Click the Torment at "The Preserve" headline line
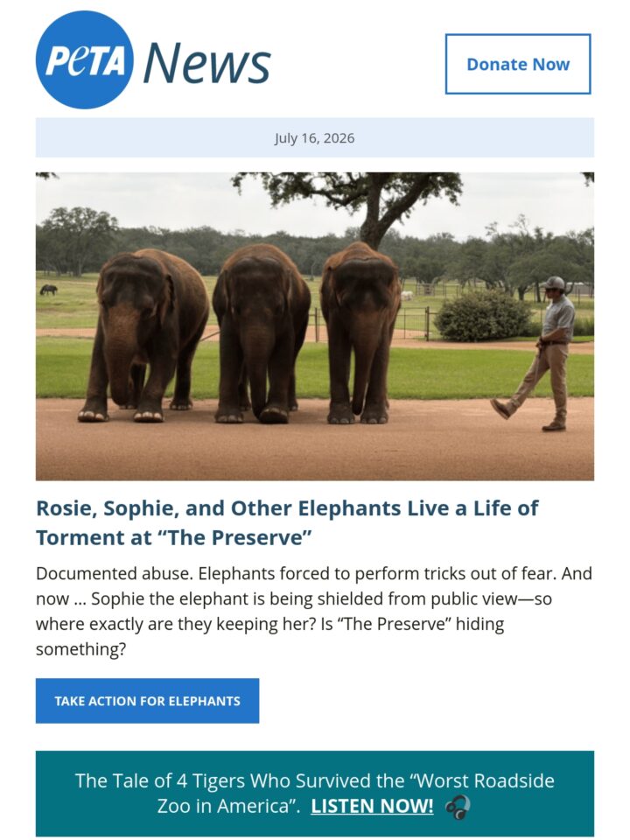This screenshot has height=840, width=630. coord(174,536)
